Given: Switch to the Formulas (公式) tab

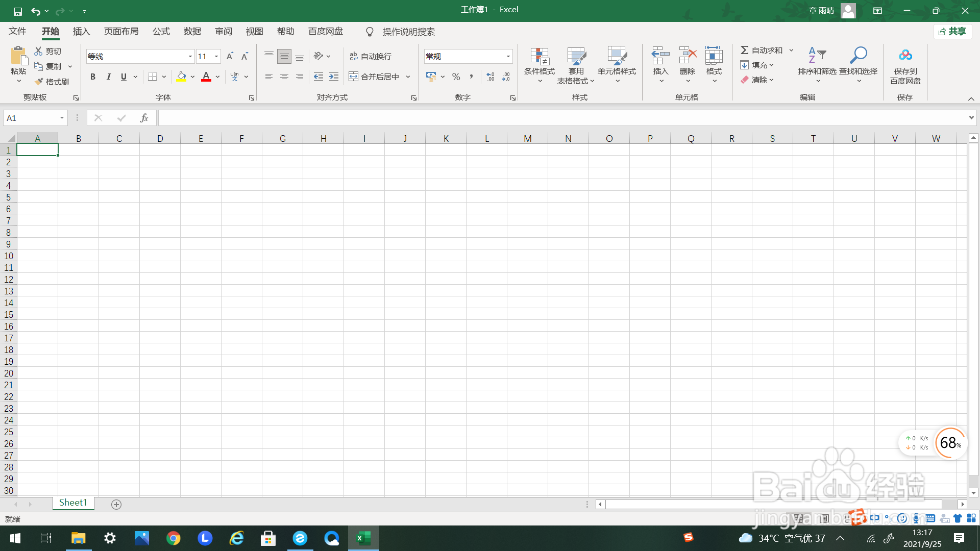Looking at the screenshot, I should [x=161, y=32].
